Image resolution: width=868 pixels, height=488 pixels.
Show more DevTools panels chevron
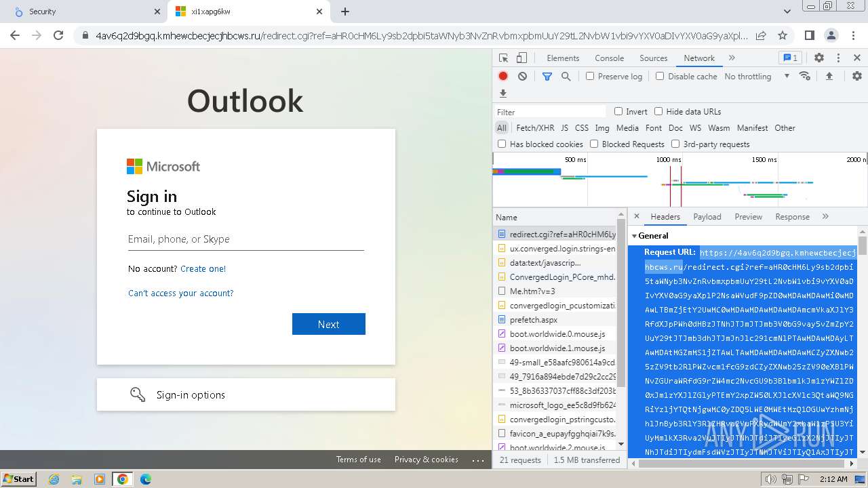[732, 58]
